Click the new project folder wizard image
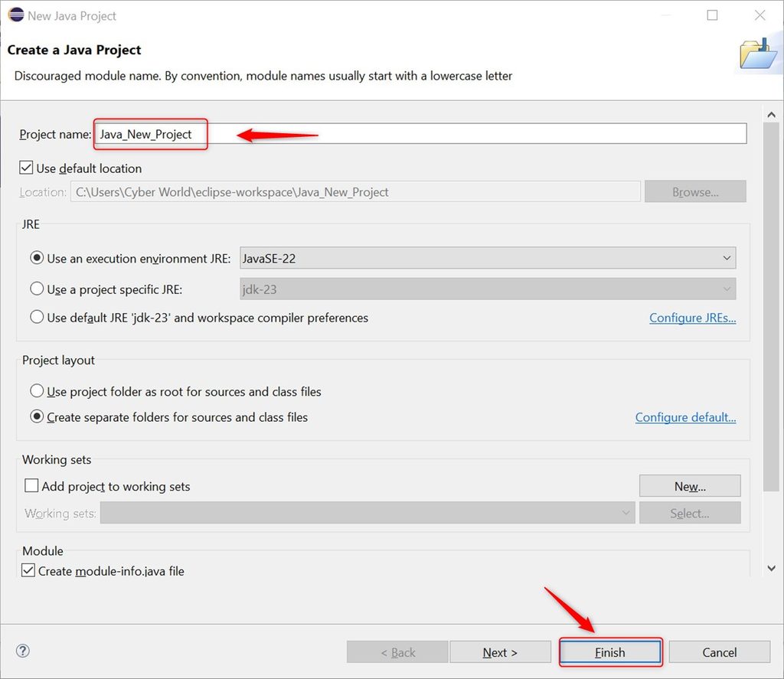Screen dimensions: 784x679 tap(758, 54)
